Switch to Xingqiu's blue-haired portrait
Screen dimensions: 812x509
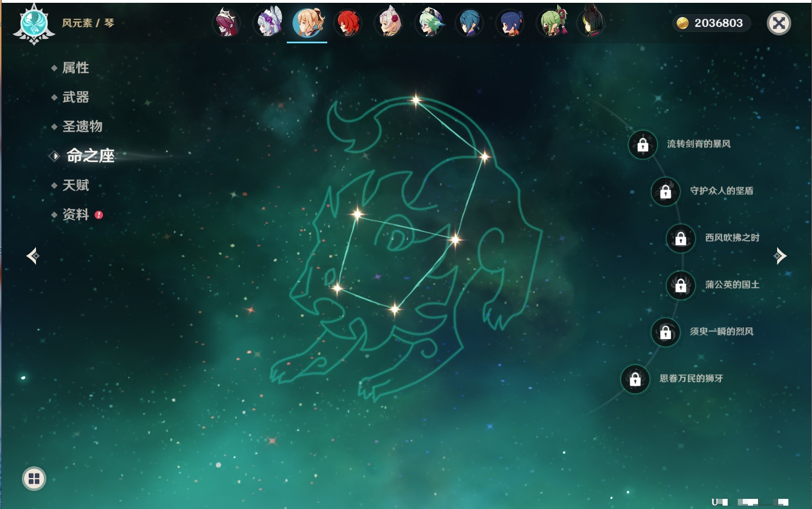pos(469,23)
